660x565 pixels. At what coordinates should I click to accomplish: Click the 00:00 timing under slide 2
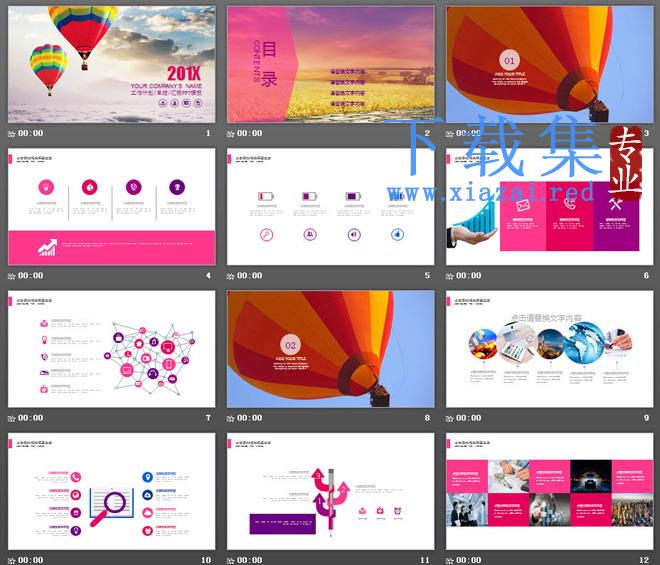click(x=250, y=133)
